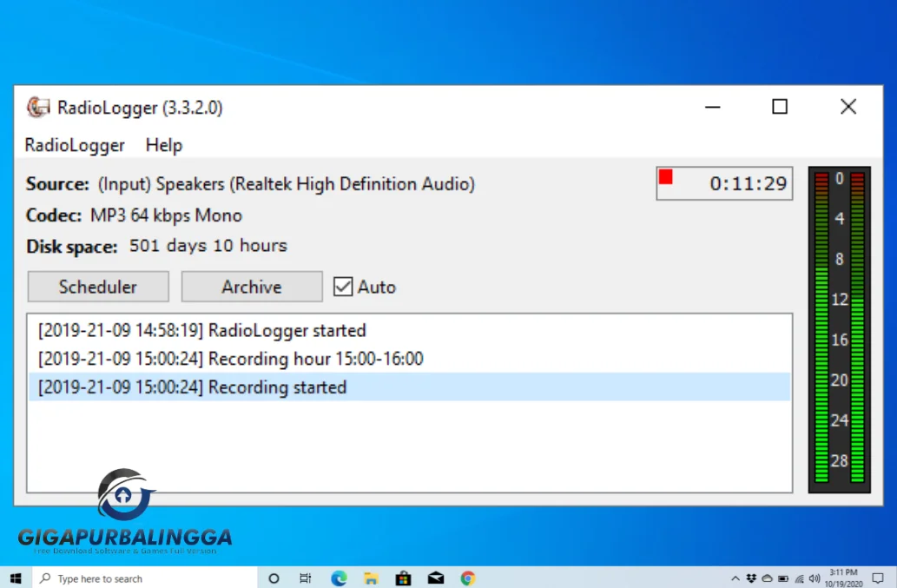Open Microsoft Store from the taskbar
The height and width of the screenshot is (588, 897).
click(403, 578)
